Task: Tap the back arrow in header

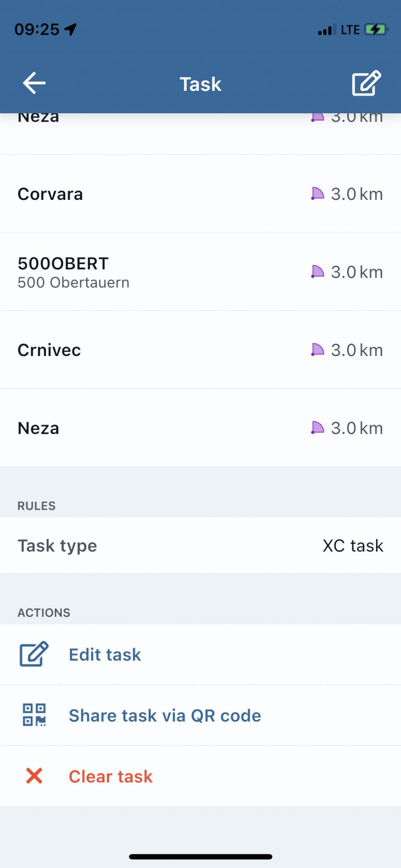Action: tap(34, 84)
